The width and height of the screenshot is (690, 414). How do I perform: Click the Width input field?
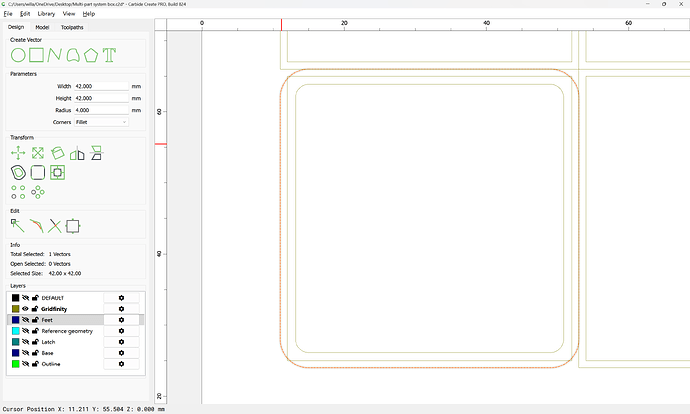click(101, 86)
